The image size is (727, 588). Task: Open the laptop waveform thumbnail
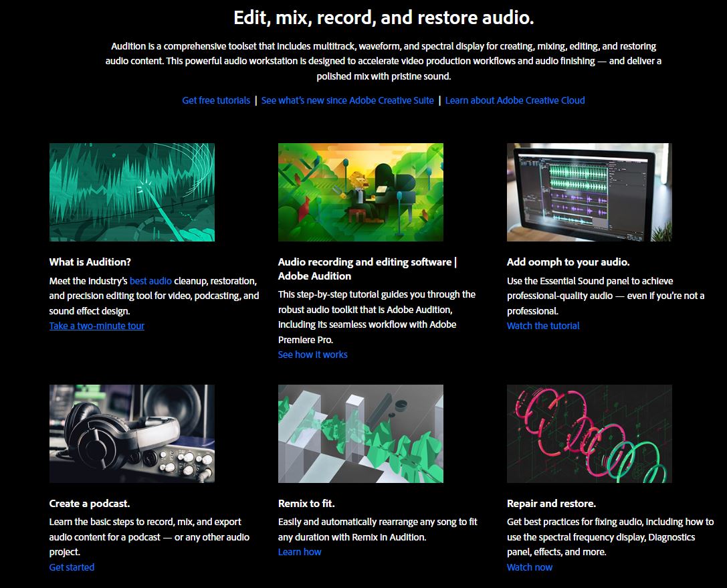589,192
